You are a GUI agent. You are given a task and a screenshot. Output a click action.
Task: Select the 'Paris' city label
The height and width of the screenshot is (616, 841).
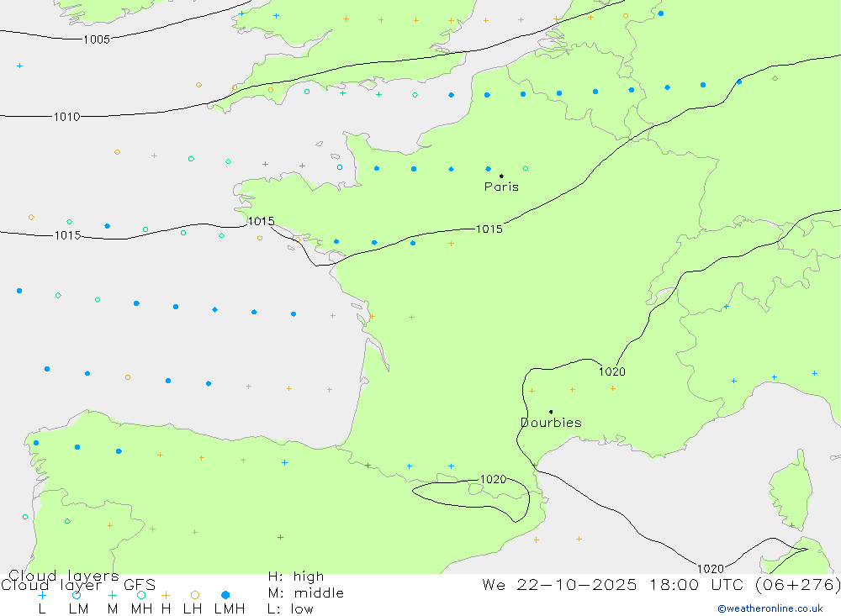click(x=501, y=187)
